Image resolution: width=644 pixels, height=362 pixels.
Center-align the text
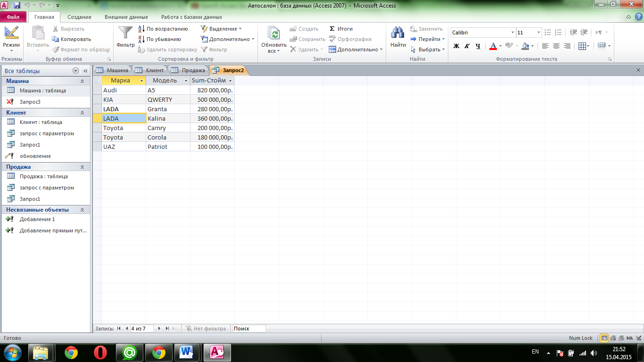556,46
